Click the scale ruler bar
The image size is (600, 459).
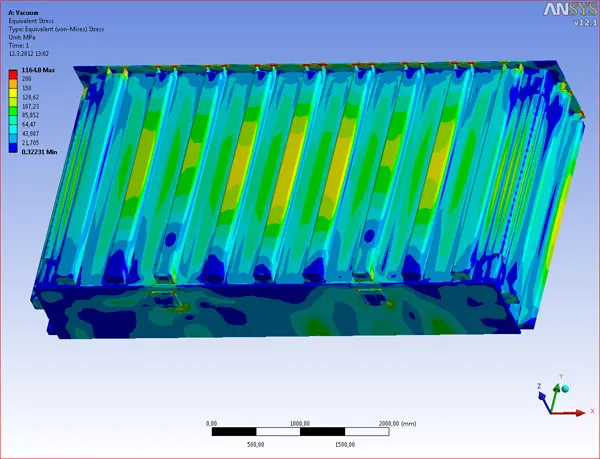pos(300,432)
